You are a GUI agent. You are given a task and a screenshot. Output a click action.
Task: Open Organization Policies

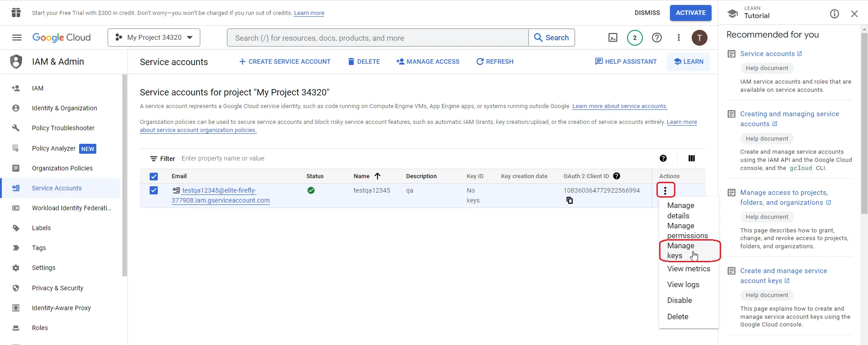pyautogui.click(x=61, y=168)
